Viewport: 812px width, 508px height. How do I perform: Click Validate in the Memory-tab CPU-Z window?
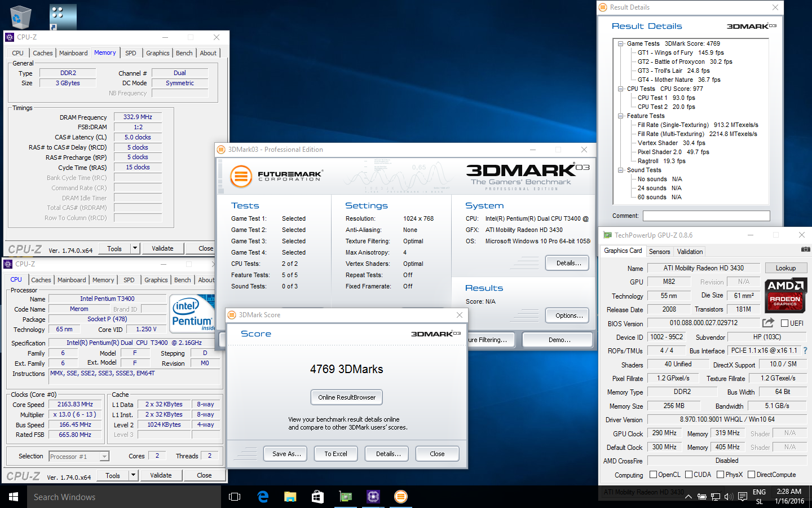[x=162, y=248]
